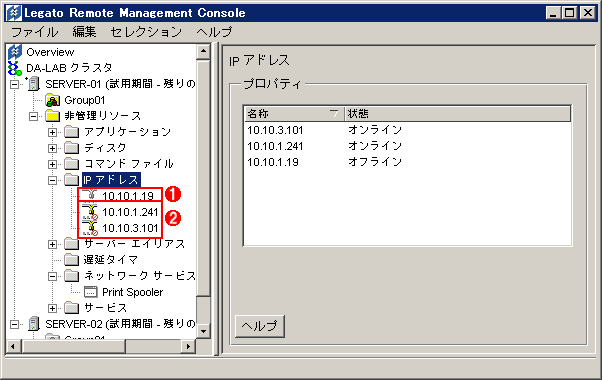The width and height of the screenshot is (602, 380).
Task: Click the Overview icon in the tree
Action: [x=15, y=52]
